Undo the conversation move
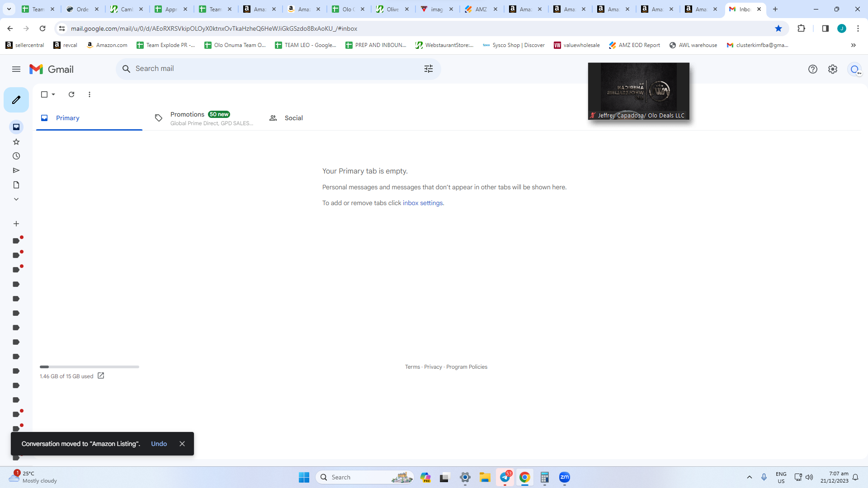This screenshot has height=488, width=868. coord(159,444)
